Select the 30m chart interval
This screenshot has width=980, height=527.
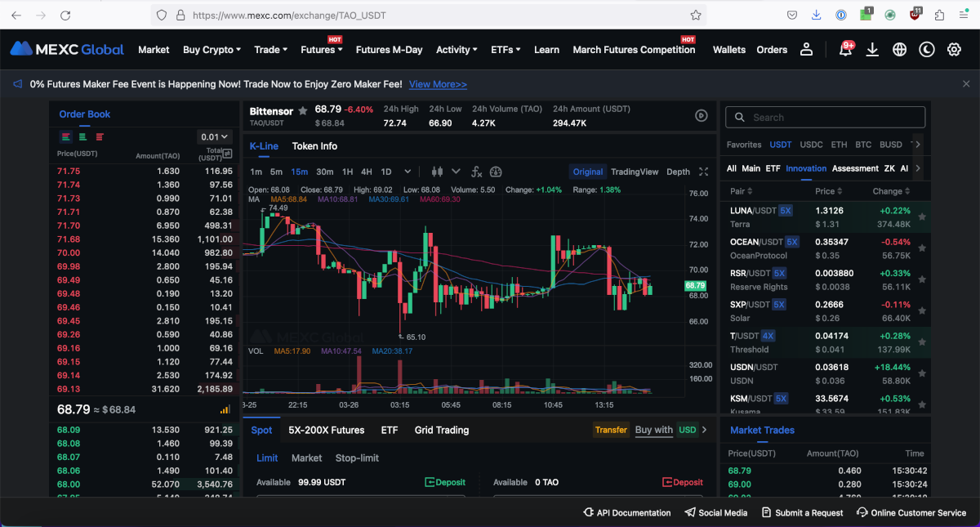coord(324,172)
